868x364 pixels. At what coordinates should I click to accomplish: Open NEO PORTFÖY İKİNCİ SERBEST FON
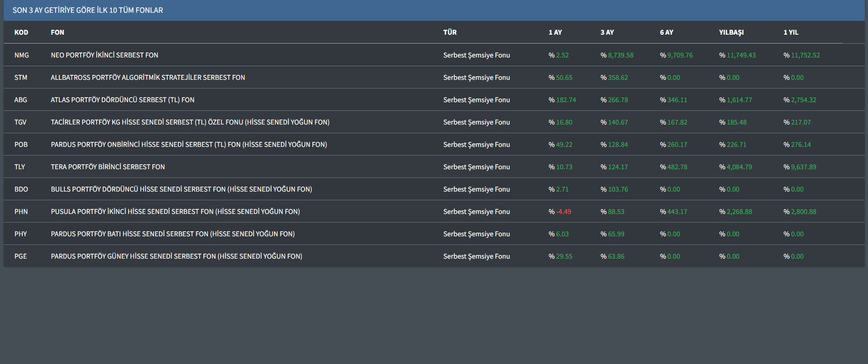(104, 55)
